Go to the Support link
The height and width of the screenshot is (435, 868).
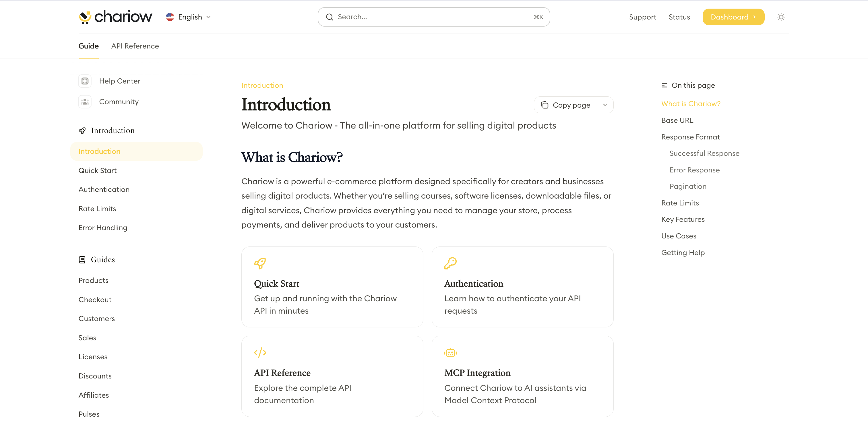pyautogui.click(x=642, y=17)
